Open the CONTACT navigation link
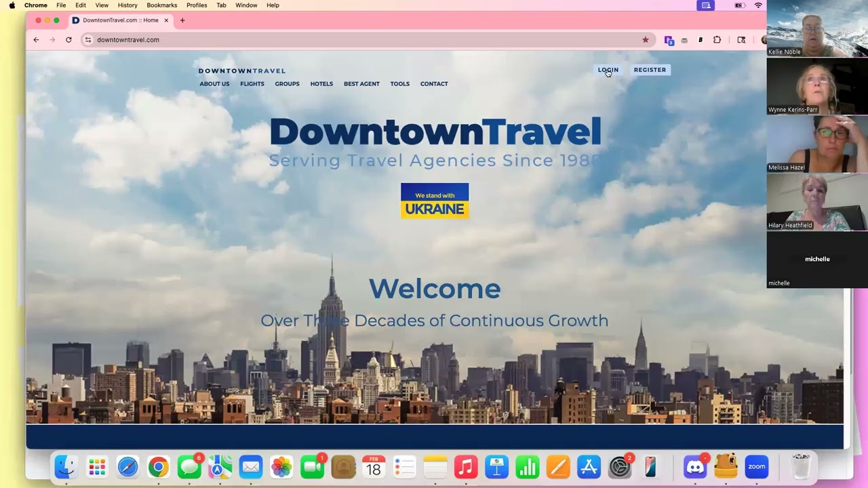 (434, 84)
